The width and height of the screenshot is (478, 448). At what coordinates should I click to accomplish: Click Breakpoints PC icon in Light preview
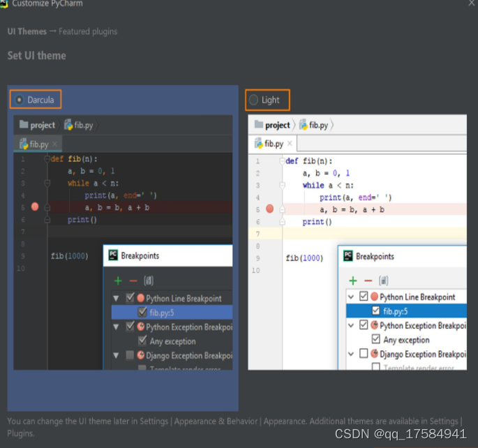click(348, 256)
